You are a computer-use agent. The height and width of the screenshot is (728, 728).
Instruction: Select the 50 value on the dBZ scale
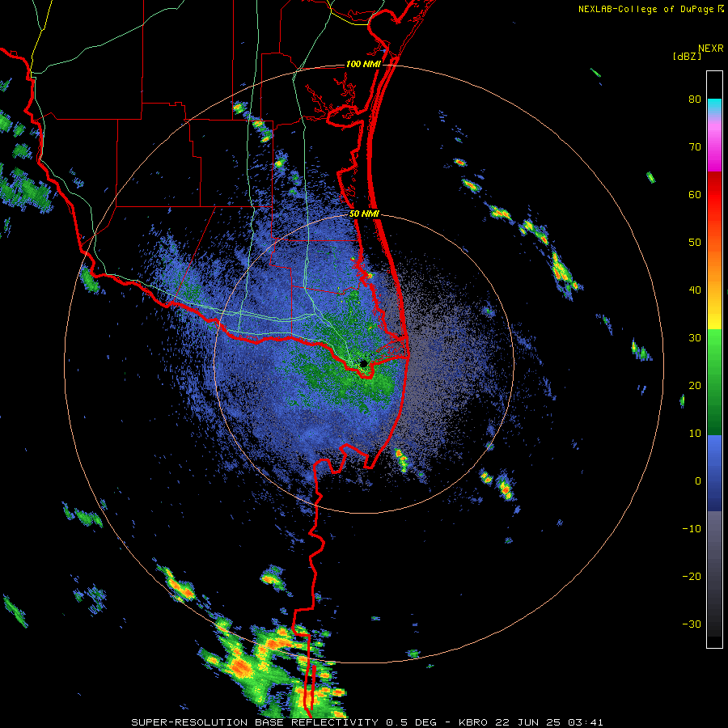[695, 243]
